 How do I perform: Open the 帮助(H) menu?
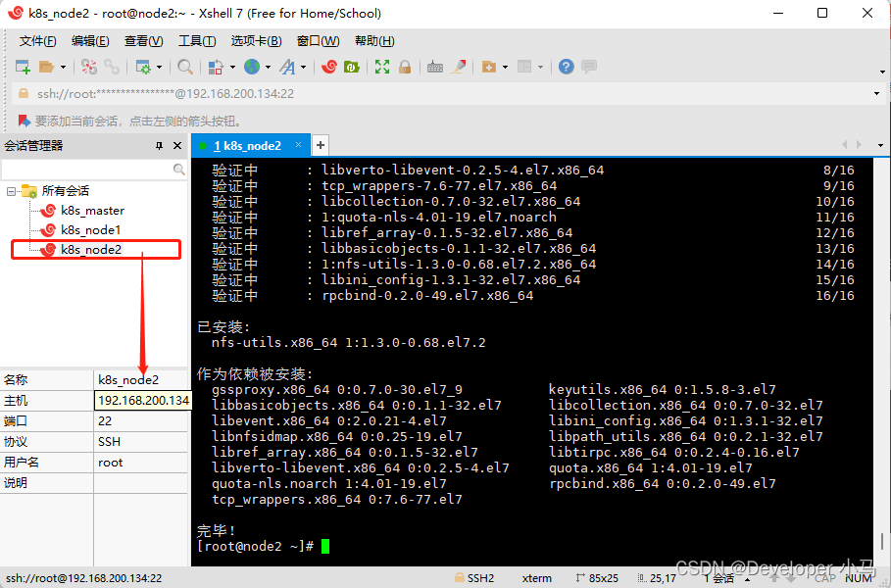coord(374,41)
